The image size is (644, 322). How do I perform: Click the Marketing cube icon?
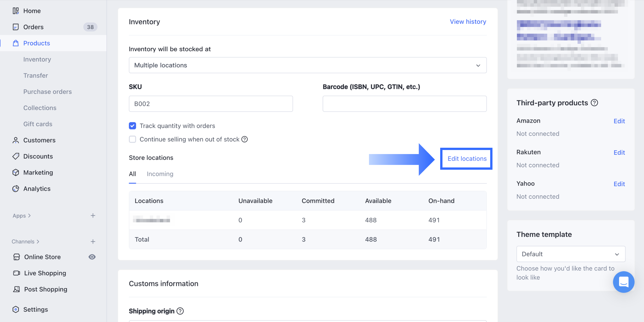16,172
